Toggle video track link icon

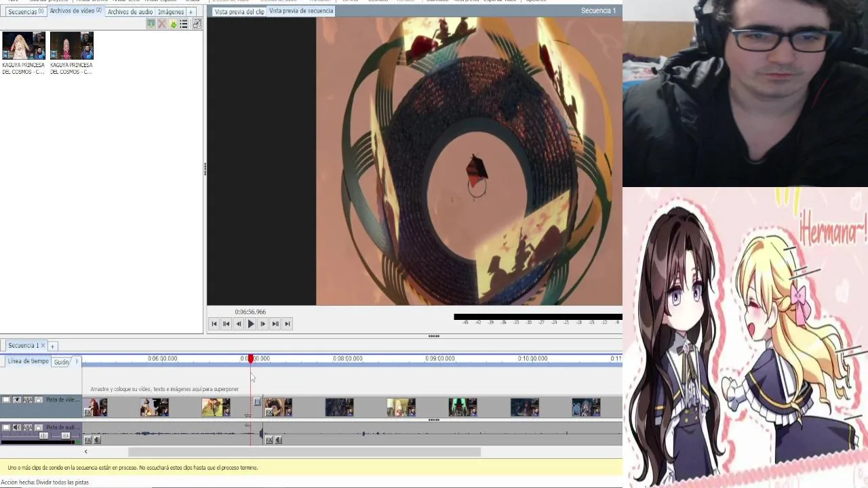coord(28,400)
